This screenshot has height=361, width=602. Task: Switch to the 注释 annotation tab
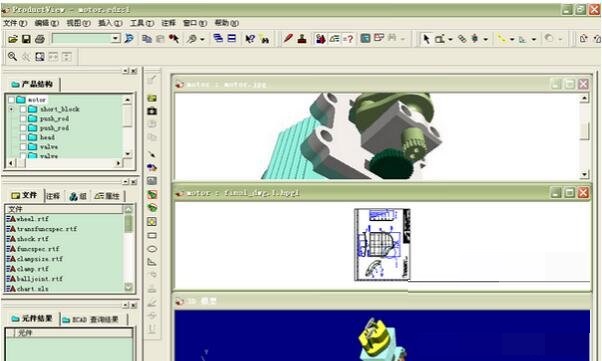click(x=53, y=196)
